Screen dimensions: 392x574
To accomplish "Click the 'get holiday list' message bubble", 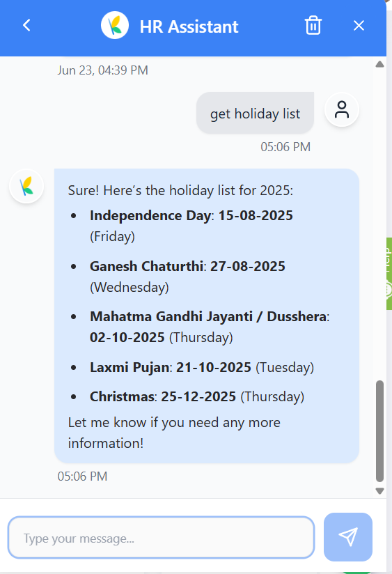I will pyautogui.click(x=255, y=113).
